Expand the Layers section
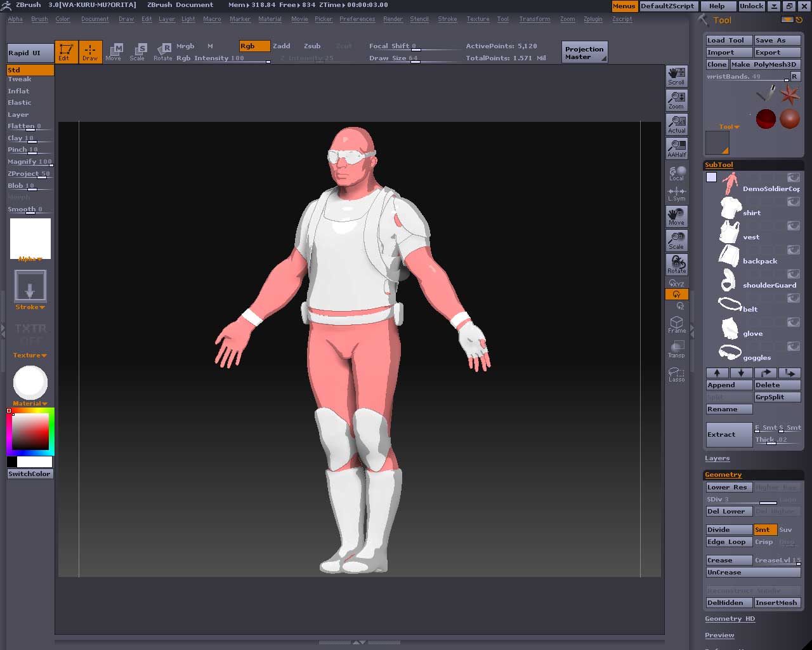The image size is (812, 650). click(717, 458)
